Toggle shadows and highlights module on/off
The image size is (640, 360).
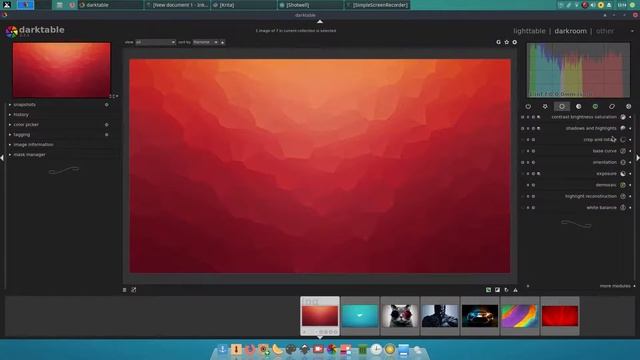click(623, 128)
